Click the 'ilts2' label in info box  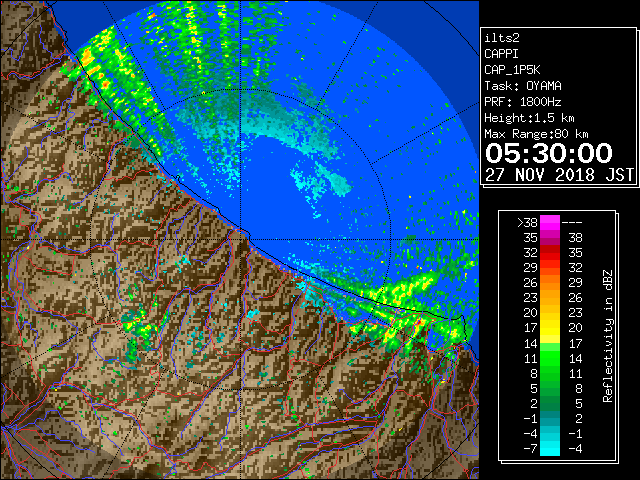point(502,38)
